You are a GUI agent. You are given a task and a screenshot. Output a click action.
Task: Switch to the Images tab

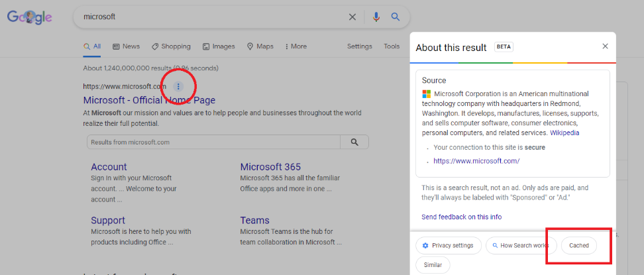click(x=219, y=46)
